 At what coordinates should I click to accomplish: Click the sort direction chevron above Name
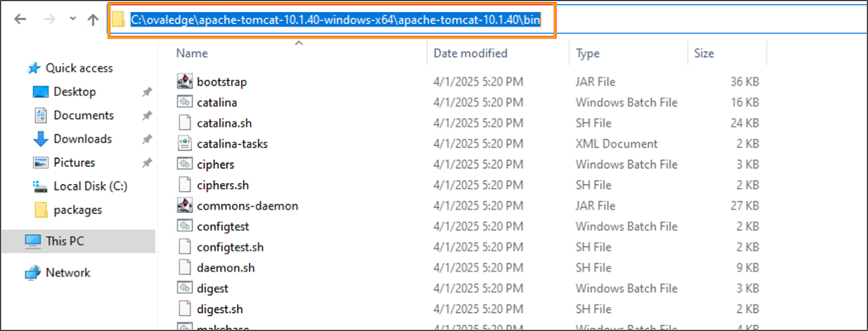pos(299,43)
